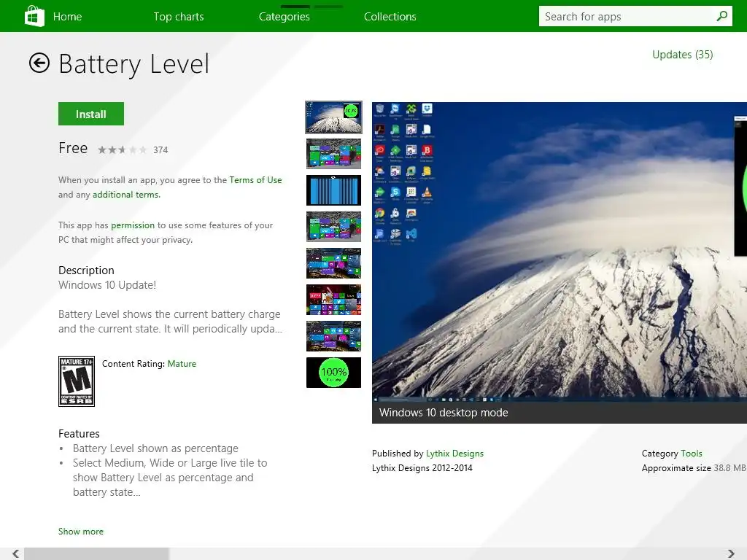The width and height of the screenshot is (747, 560).
Task: Open the Mature content rating link
Action: pyautogui.click(x=182, y=364)
